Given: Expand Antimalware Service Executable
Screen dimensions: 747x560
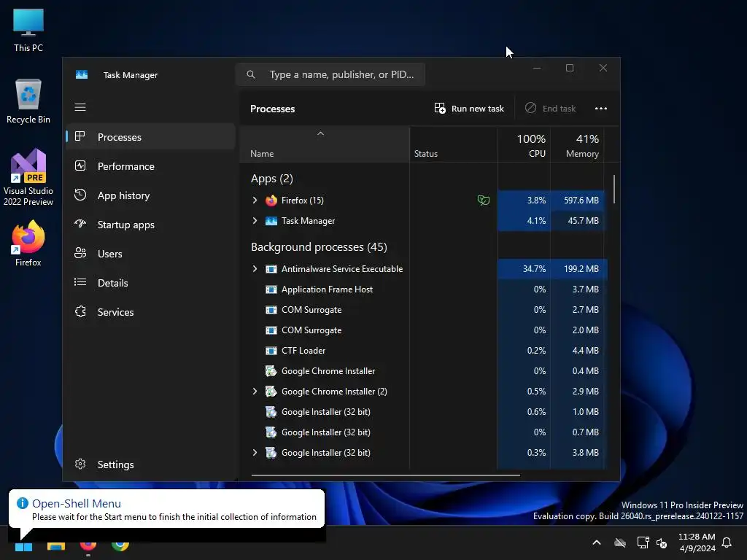Looking at the screenshot, I should 255,269.
